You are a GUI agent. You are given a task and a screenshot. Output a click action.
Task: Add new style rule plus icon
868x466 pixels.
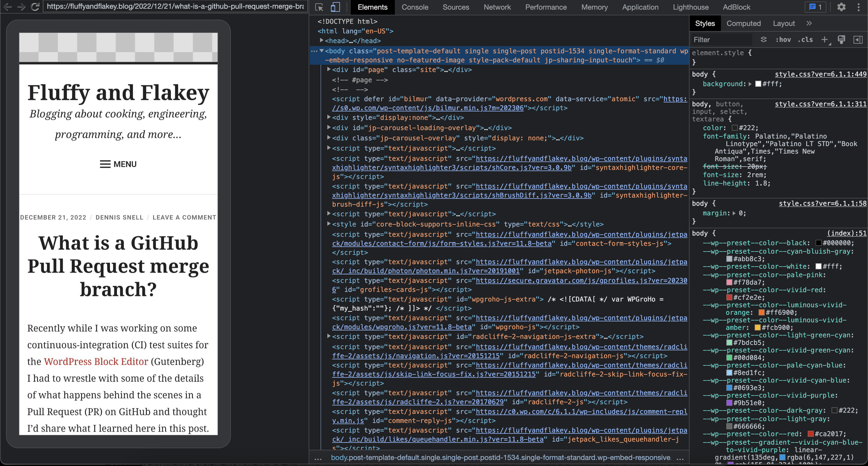tap(825, 40)
